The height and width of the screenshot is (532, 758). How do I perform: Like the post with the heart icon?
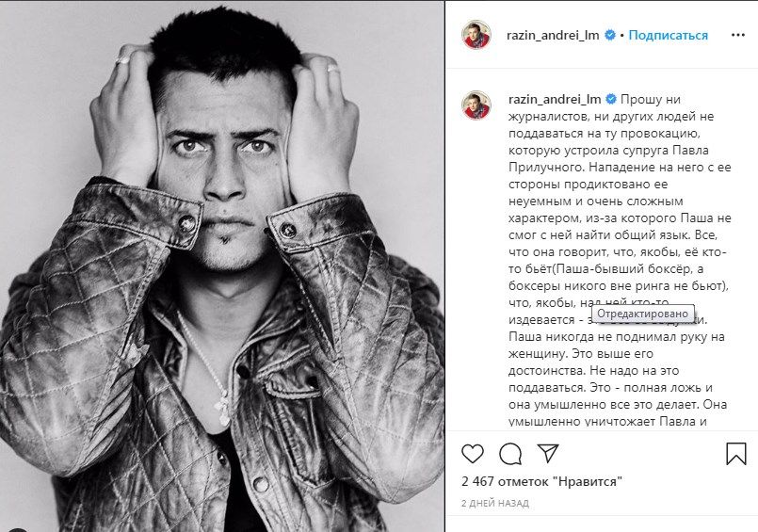pyautogui.click(x=473, y=454)
